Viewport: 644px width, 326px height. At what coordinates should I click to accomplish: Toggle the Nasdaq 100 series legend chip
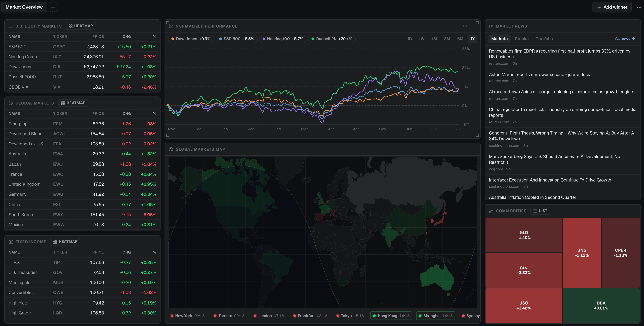(283, 39)
